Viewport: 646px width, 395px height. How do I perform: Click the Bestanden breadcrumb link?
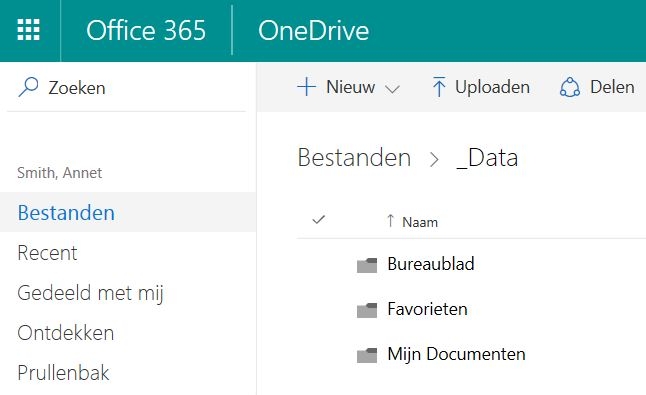[354, 158]
